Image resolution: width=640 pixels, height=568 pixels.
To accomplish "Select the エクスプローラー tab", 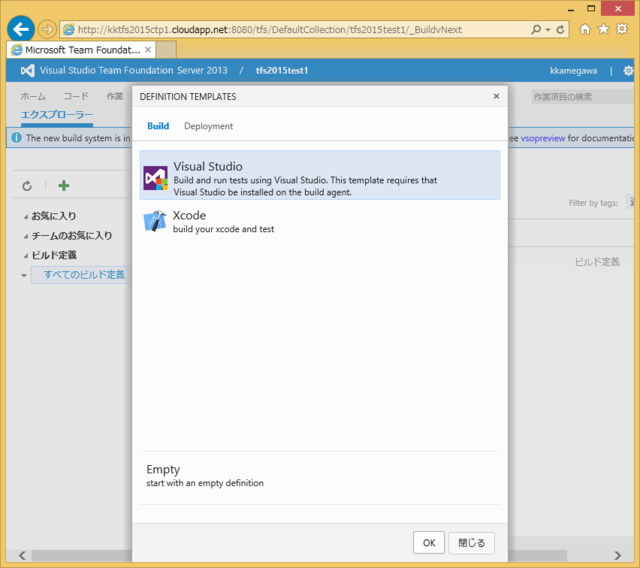I will coord(57,115).
